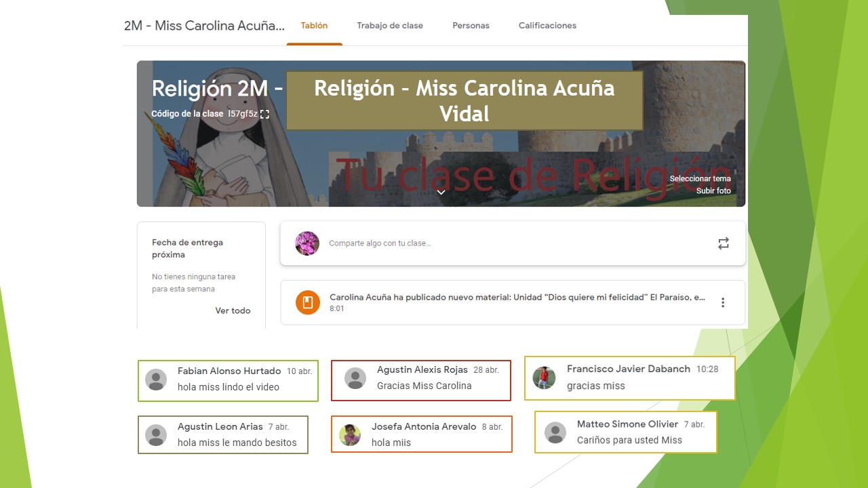Click Agustin Alexis Rojas's avatar icon
This screenshot has height=488, width=868.
pyautogui.click(x=355, y=378)
